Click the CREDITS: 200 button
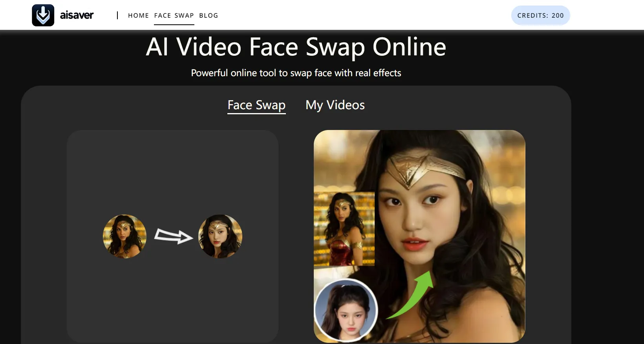This screenshot has width=644, height=344. tap(540, 15)
